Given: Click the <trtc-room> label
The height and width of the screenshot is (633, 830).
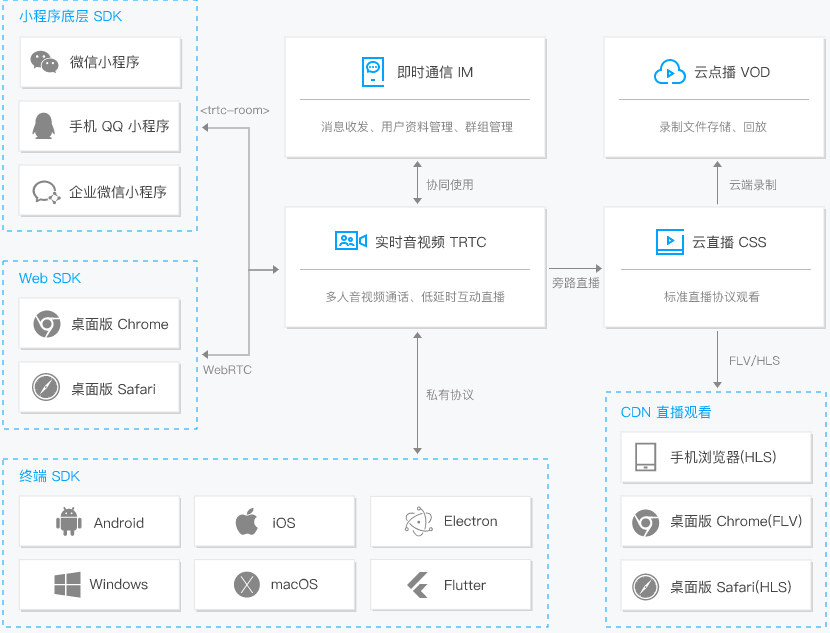Looking at the screenshot, I should pos(235,110).
